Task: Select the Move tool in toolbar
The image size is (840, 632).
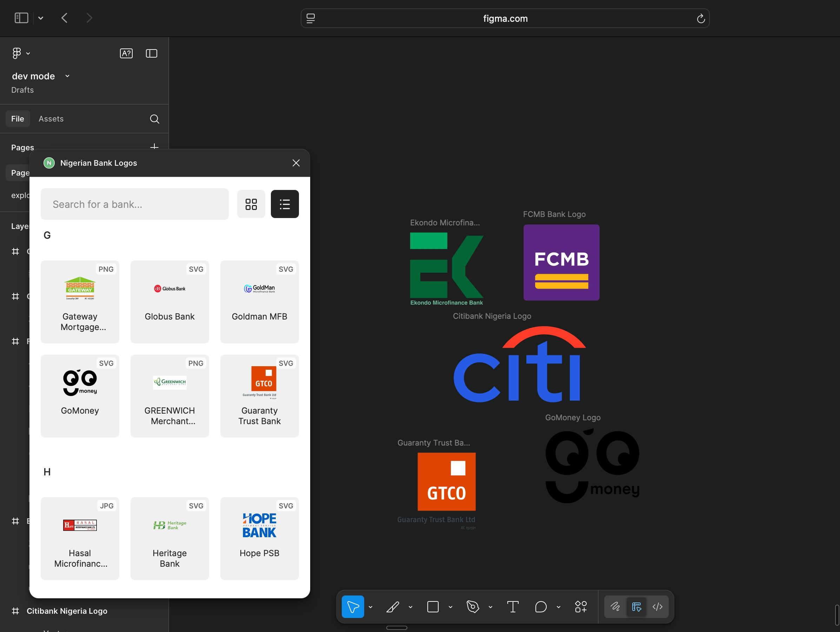Action: 353,607
